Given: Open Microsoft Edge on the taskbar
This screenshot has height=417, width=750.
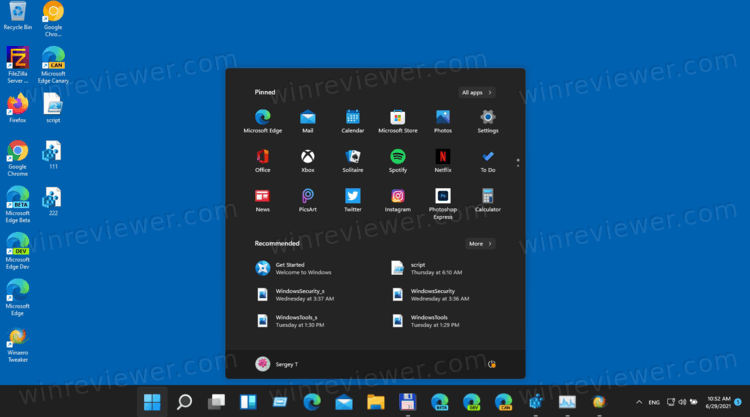Looking at the screenshot, I should 312,402.
